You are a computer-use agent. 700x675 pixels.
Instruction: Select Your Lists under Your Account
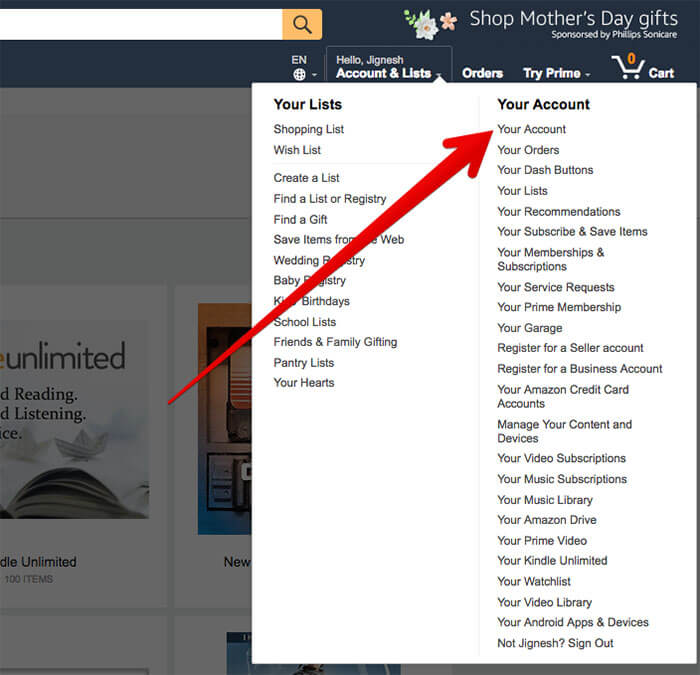[x=522, y=191]
